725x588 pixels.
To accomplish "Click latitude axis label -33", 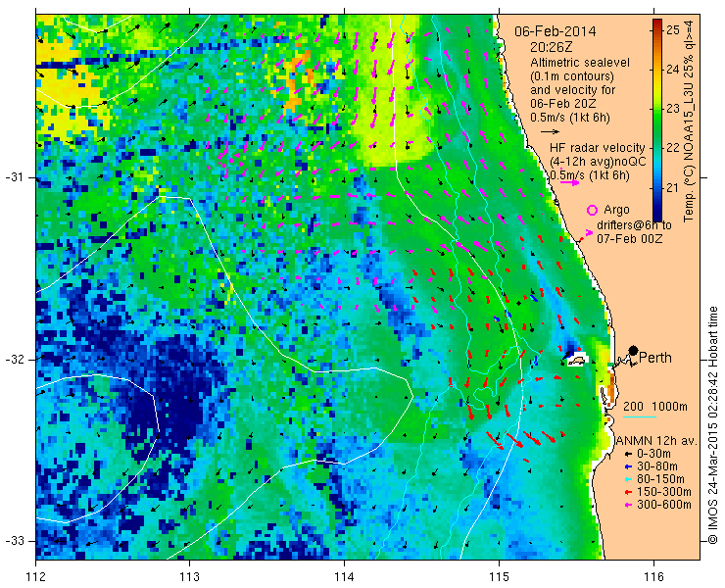I will [x=15, y=541].
